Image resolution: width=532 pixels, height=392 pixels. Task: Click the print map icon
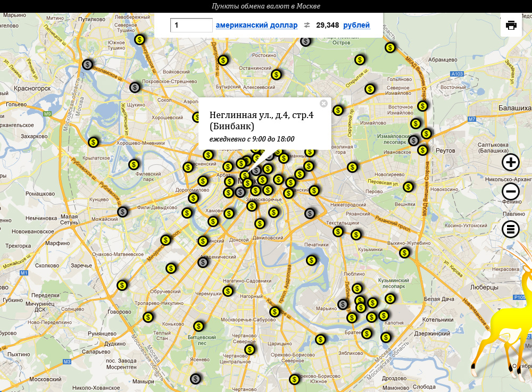[511, 25]
